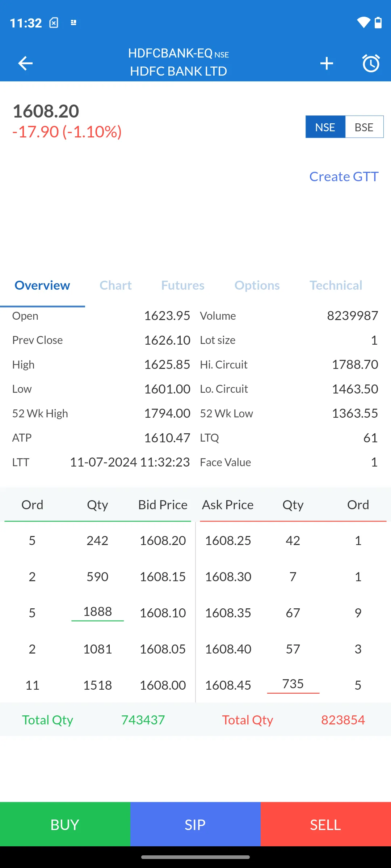Screen dimensions: 391x868
Task: Tap the price change -17.90 (-1.10%)
Action: (67, 132)
